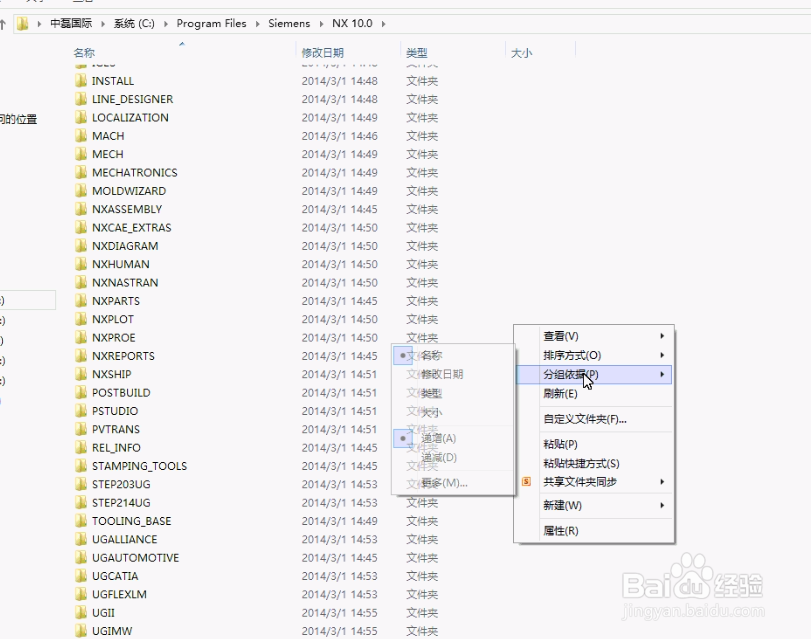
Task: Click the POSTBUILD folder icon
Action: tap(81, 393)
